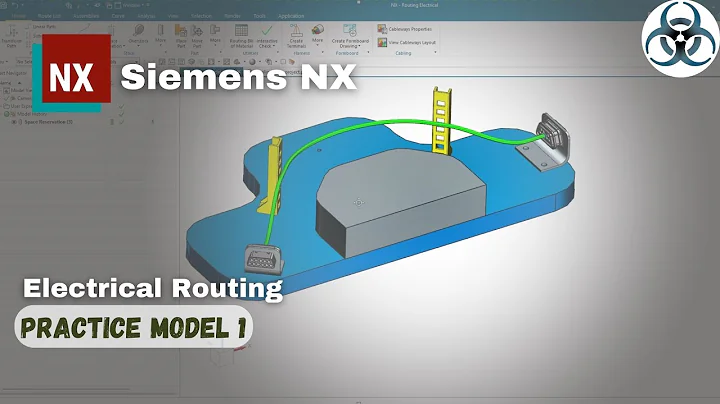Click the Undo arrow in title bar
The width and height of the screenshot is (720, 404).
pos(15,6)
